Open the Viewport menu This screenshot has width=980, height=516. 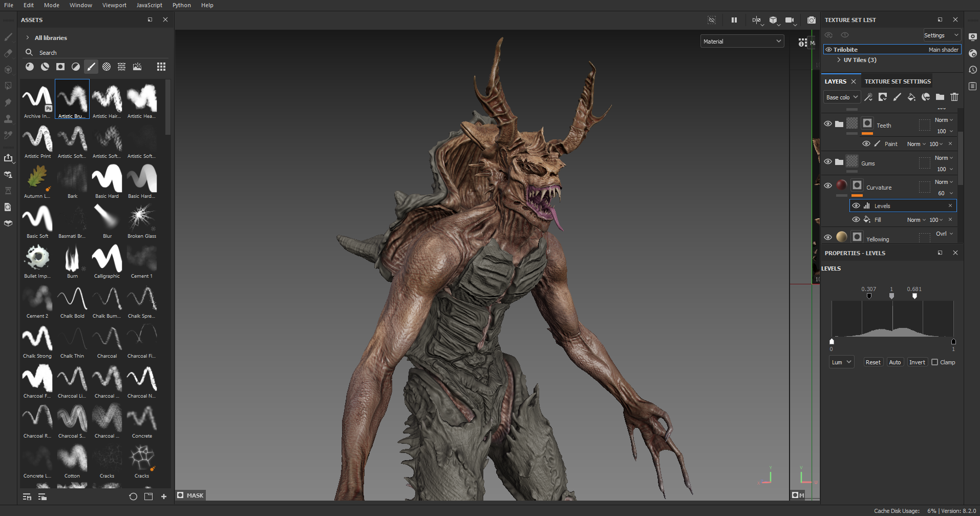114,5
